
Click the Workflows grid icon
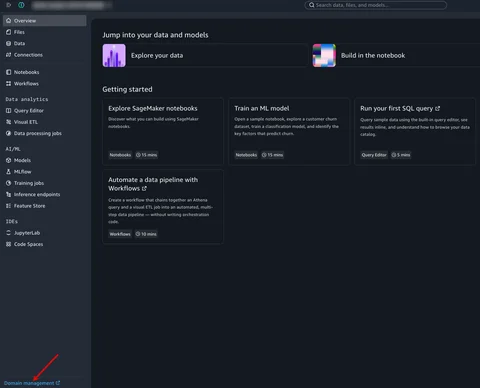point(9,84)
